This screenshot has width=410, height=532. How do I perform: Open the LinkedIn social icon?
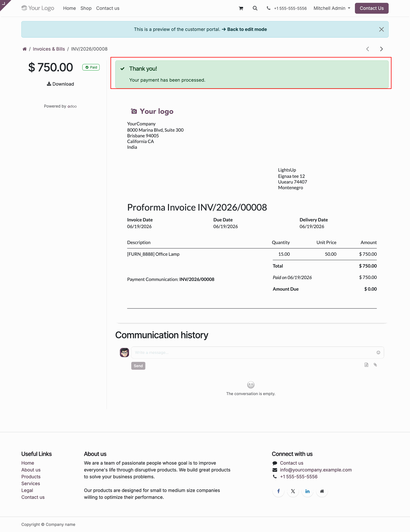click(x=307, y=491)
